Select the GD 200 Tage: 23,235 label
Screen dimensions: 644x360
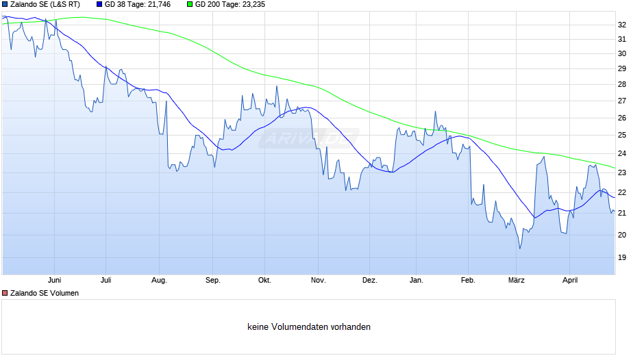click(x=230, y=5)
